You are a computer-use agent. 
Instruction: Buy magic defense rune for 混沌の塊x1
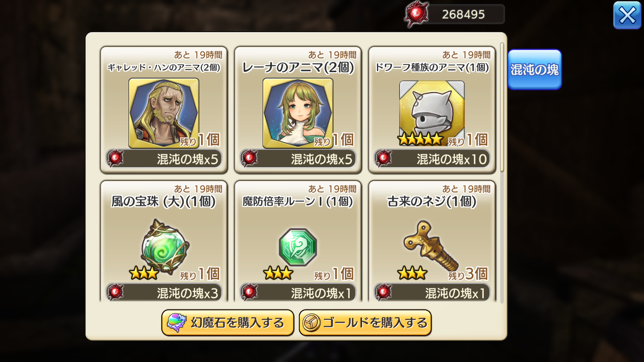(298, 293)
